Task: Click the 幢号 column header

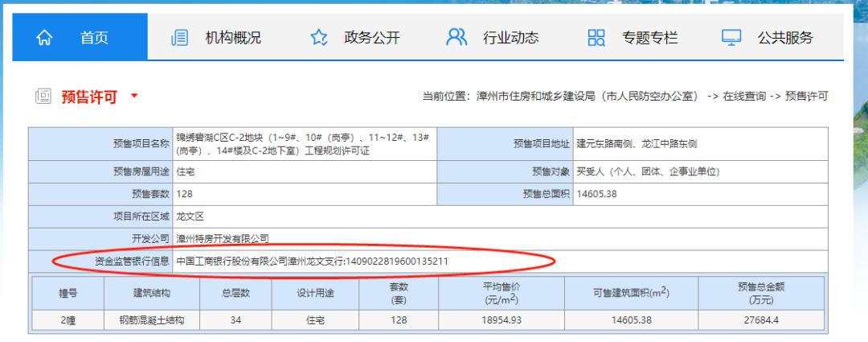Action: pyautogui.click(x=68, y=293)
